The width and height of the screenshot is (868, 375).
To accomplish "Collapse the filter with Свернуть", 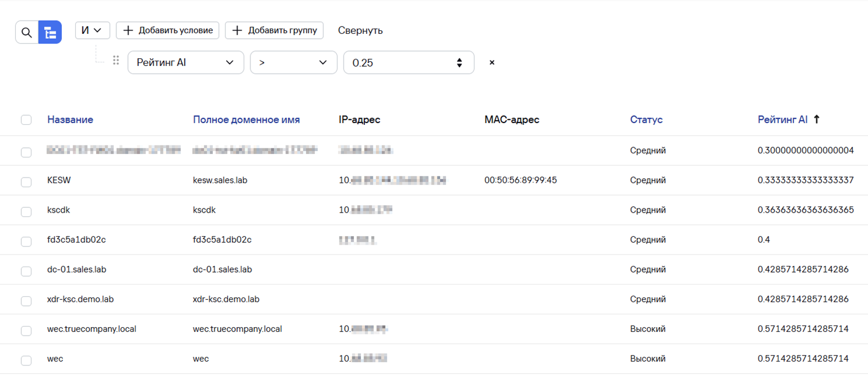I will coord(360,30).
